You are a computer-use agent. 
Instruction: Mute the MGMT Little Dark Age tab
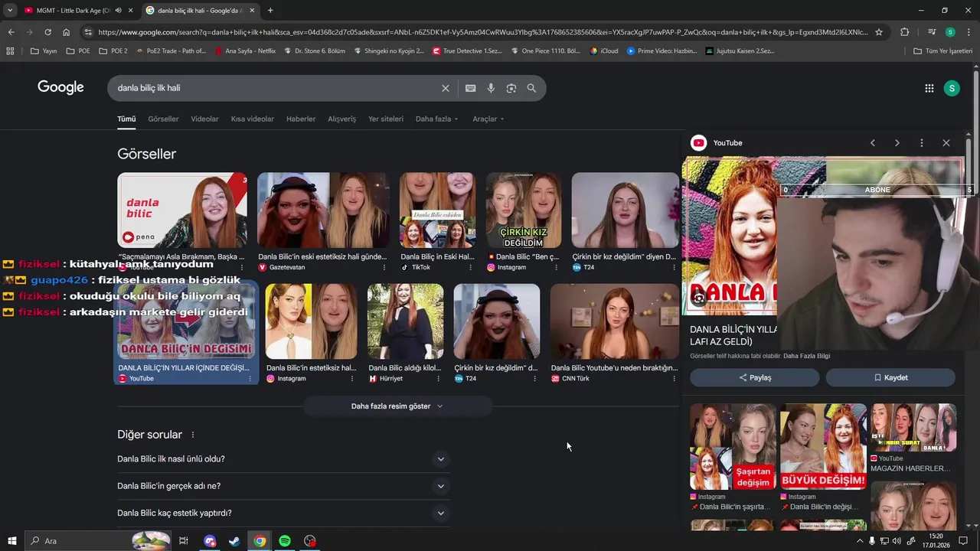(x=118, y=11)
